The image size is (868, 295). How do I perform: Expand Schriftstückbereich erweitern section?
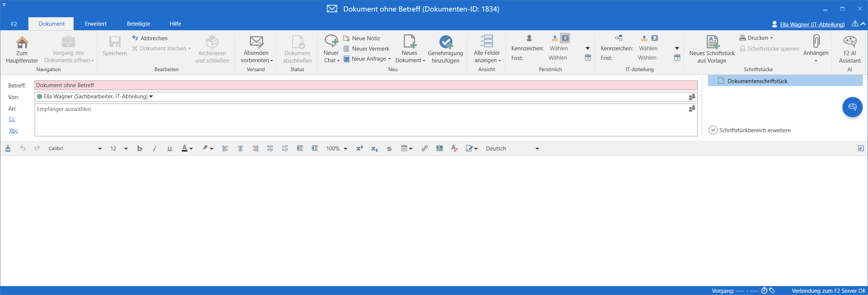713,130
